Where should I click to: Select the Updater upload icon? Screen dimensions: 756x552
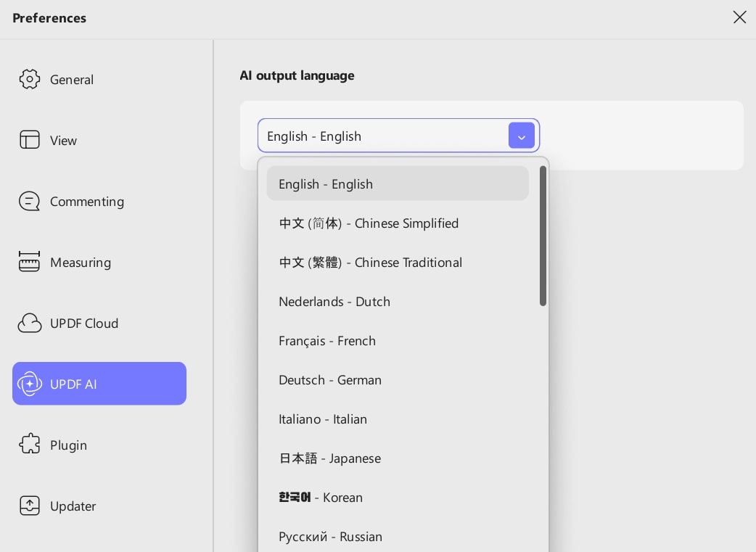[x=30, y=506]
